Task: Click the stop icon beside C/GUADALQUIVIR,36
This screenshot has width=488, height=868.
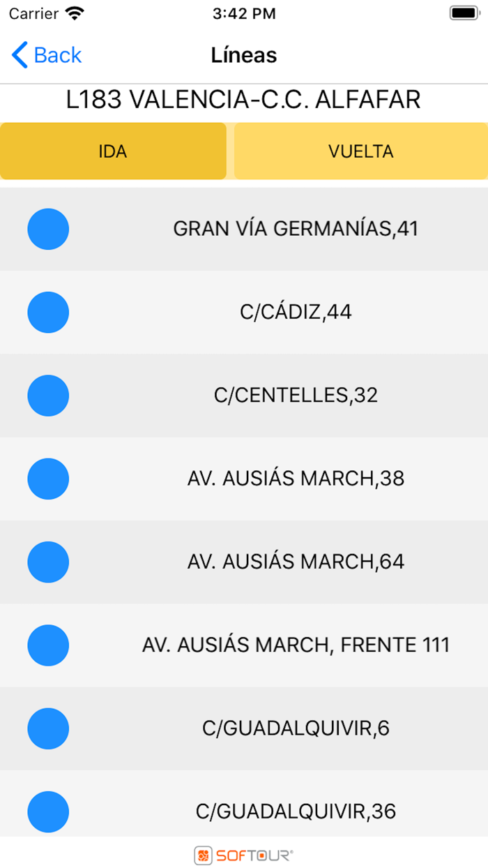Action: (x=48, y=811)
